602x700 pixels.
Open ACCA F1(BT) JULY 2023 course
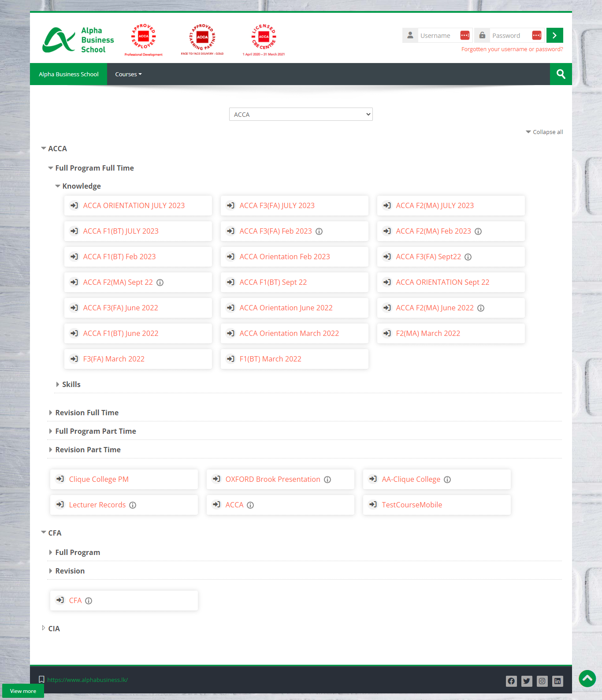[x=121, y=231]
